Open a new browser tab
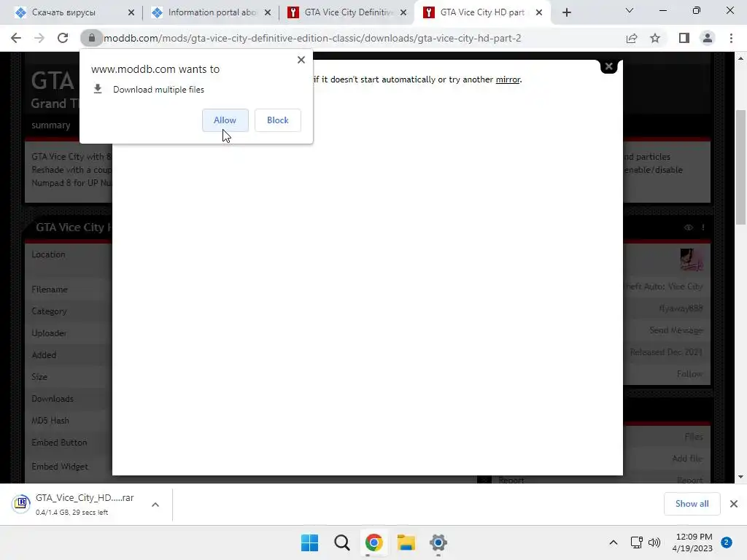Viewport: 747px width, 560px height. (x=566, y=12)
